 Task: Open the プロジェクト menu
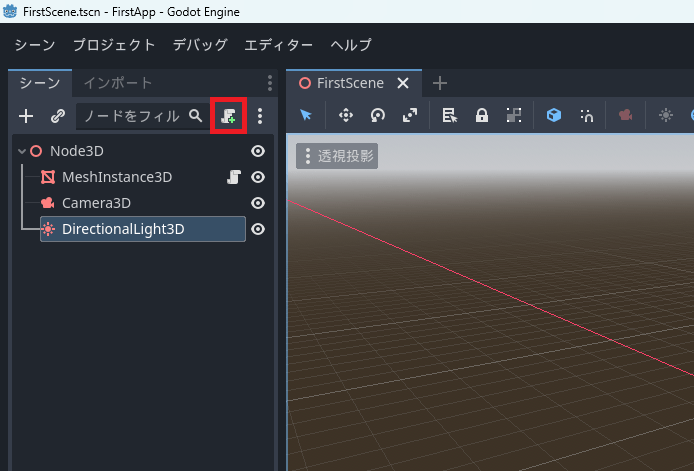(114, 45)
